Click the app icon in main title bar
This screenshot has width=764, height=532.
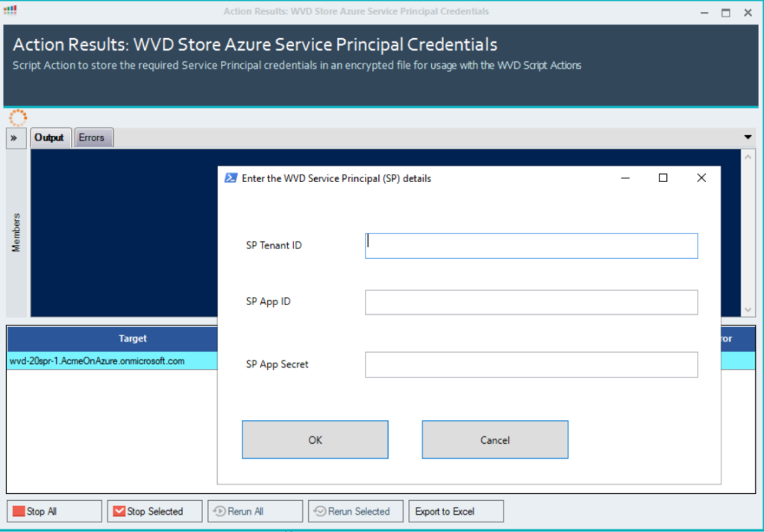tap(10, 10)
